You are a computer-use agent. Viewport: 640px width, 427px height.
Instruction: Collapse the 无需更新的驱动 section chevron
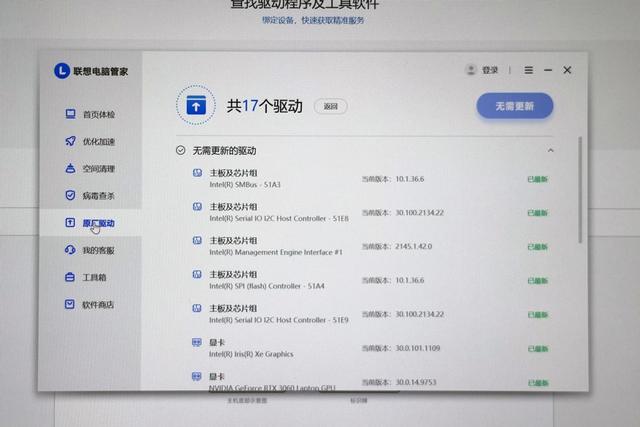click(x=550, y=150)
